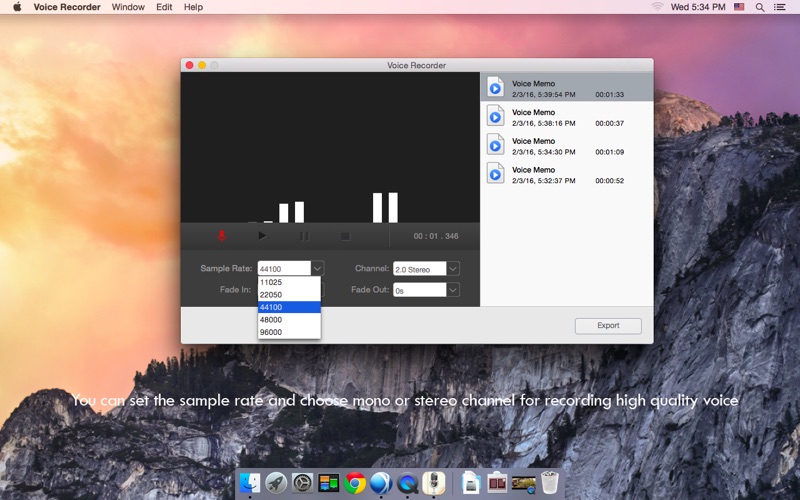The height and width of the screenshot is (500, 800).
Task: Select the highlighted 44100 option
Action: point(289,307)
